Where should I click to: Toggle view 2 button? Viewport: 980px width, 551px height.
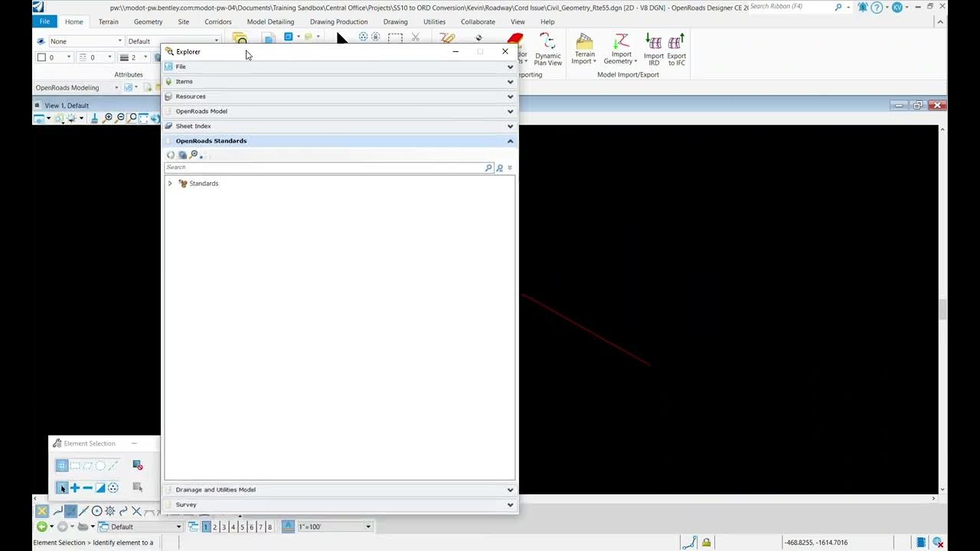215,527
